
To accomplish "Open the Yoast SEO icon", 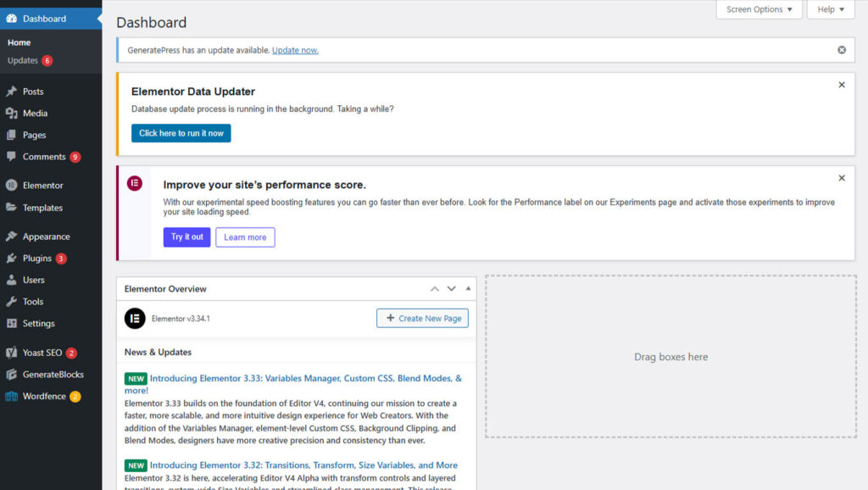I will click(12, 353).
